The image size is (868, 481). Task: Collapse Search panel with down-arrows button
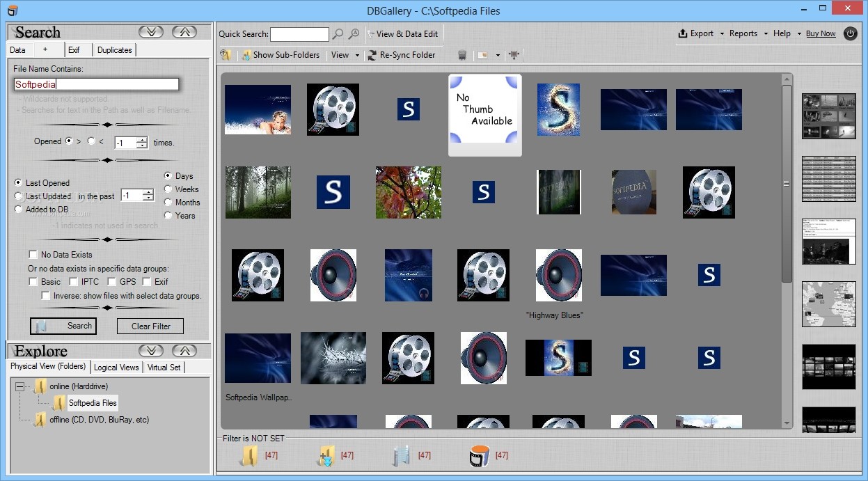tap(151, 32)
